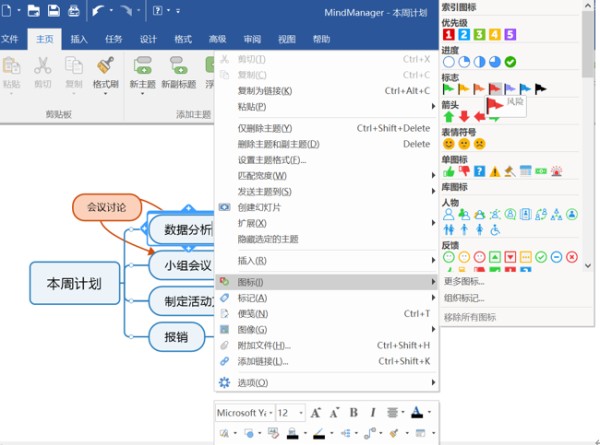
Task: Open the 文件 tab
Action: pyautogui.click(x=10, y=39)
